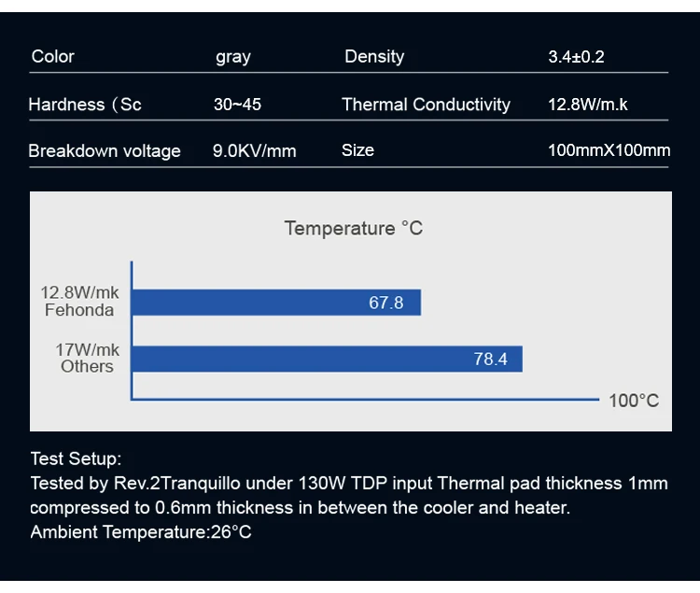
Task: Select the 30~45 hardness value
Action: click(x=237, y=105)
